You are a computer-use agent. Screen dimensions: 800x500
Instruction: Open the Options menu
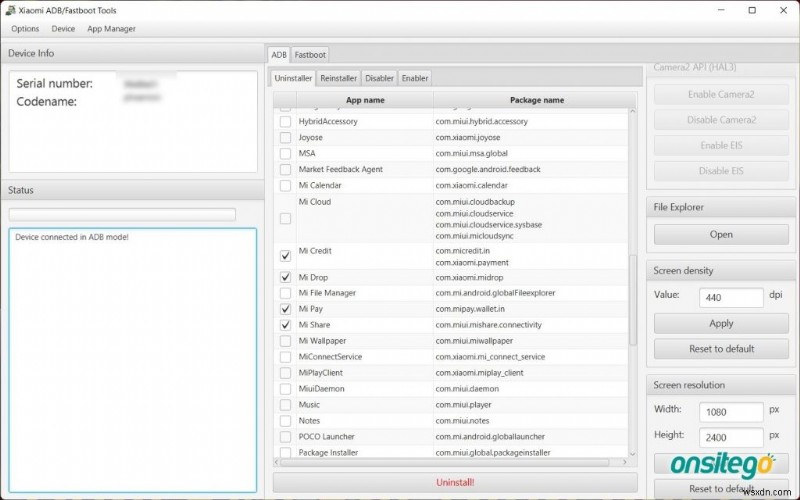point(25,29)
